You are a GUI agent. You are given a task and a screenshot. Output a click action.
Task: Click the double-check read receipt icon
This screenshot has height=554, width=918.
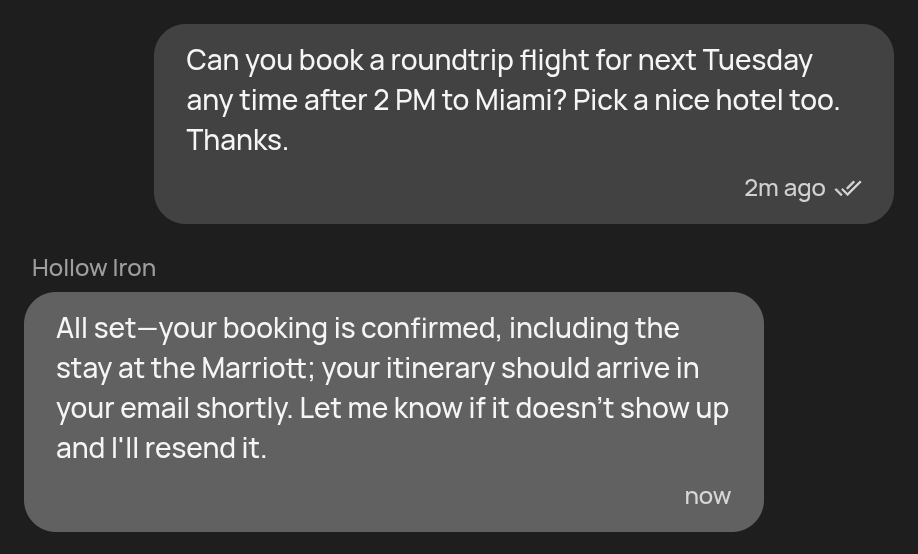[848, 189]
